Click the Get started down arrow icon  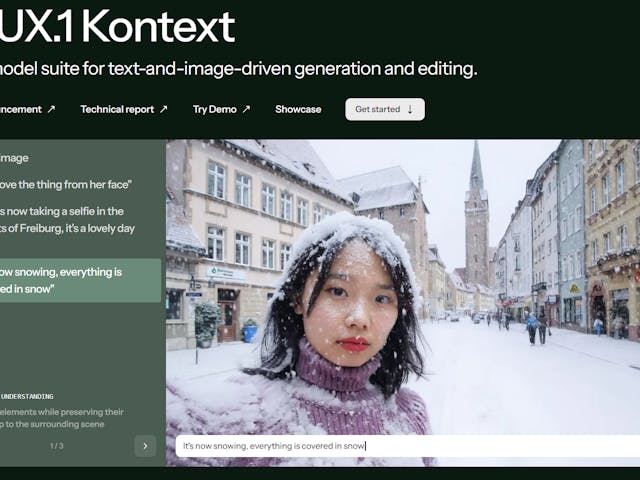pyautogui.click(x=410, y=109)
